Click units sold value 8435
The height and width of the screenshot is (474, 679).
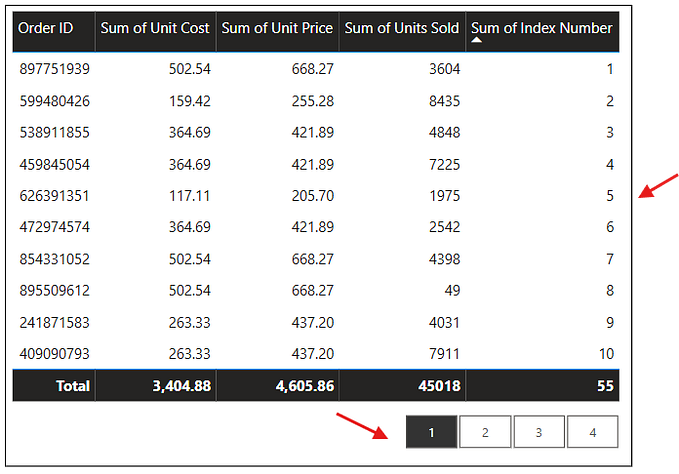(444, 101)
